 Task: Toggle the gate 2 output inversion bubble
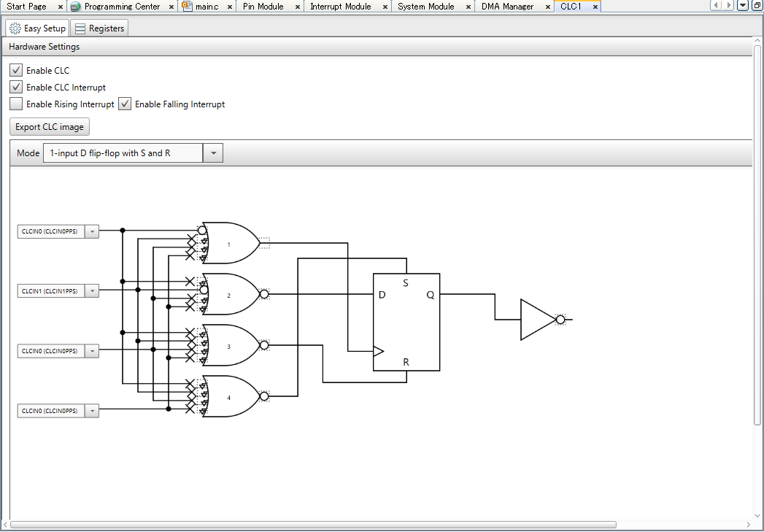pyautogui.click(x=264, y=294)
